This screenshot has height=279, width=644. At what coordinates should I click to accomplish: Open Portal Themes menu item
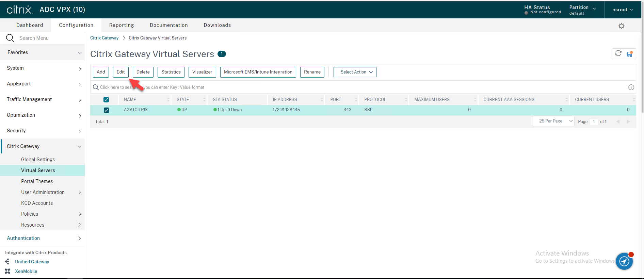(37, 181)
